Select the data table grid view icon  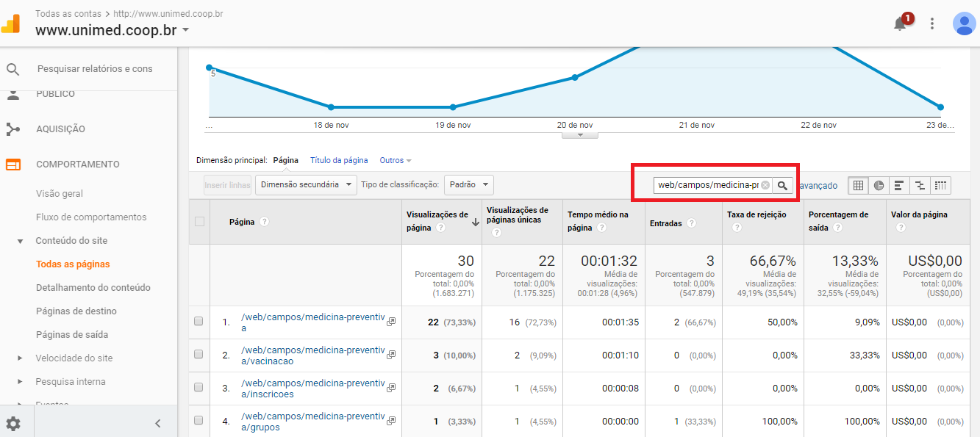pos(858,186)
